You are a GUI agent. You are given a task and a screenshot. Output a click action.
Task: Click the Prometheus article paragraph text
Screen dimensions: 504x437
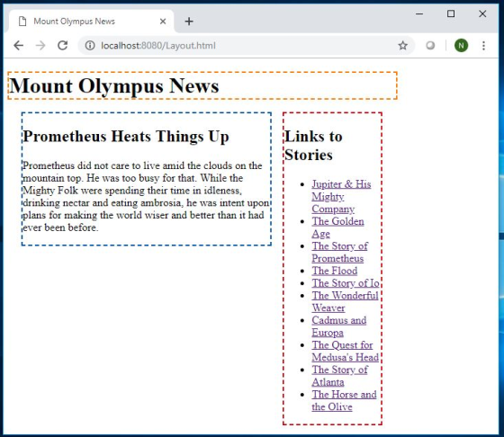click(146, 197)
